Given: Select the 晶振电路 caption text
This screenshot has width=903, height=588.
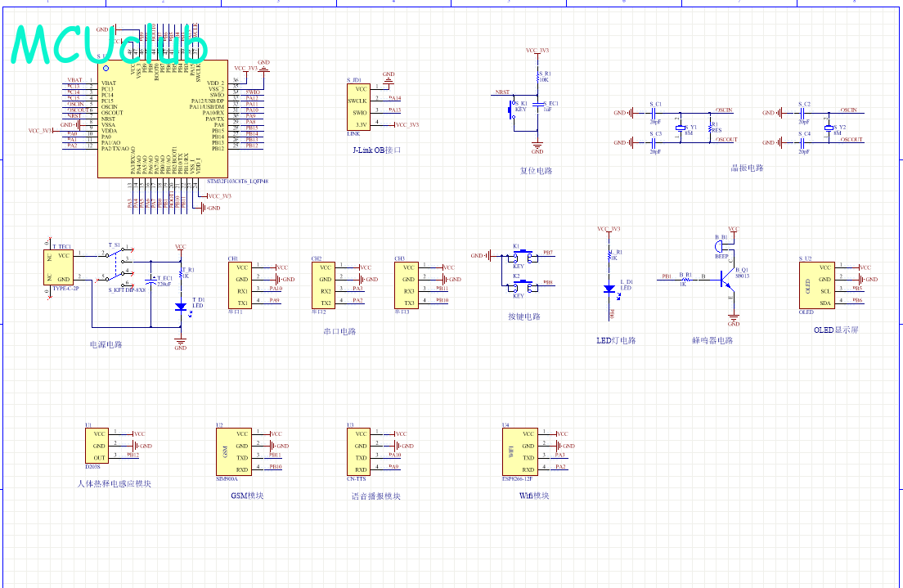Looking at the screenshot, I should coord(747,168).
